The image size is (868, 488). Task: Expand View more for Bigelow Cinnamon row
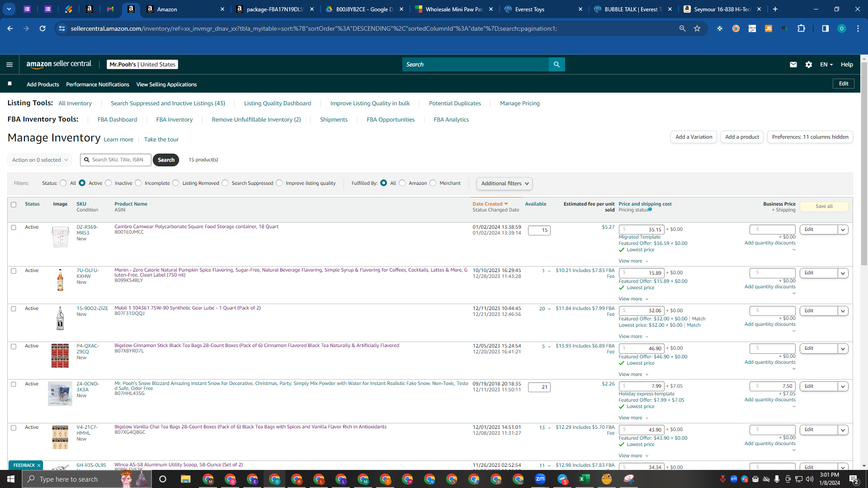[633, 374]
